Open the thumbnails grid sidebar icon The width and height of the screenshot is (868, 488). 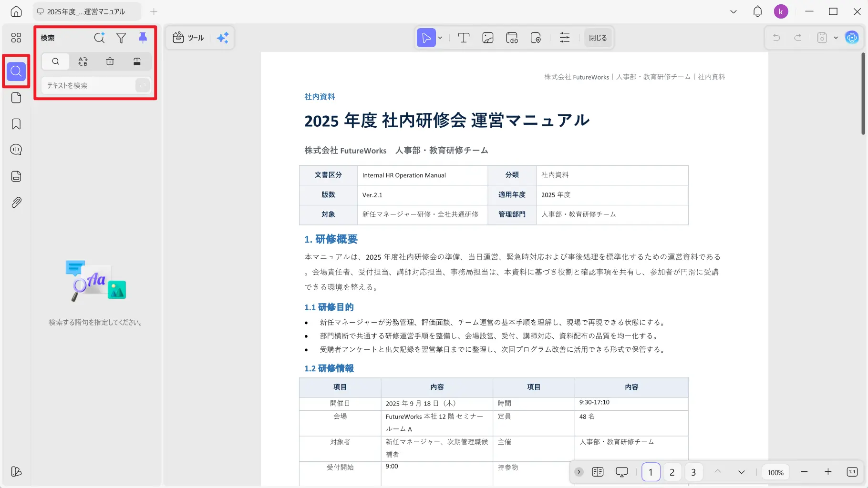click(16, 38)
